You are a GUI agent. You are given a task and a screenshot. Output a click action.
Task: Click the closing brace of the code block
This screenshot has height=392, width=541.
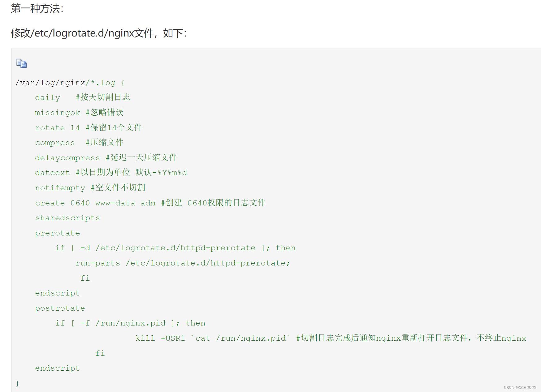tap(17, 383)
